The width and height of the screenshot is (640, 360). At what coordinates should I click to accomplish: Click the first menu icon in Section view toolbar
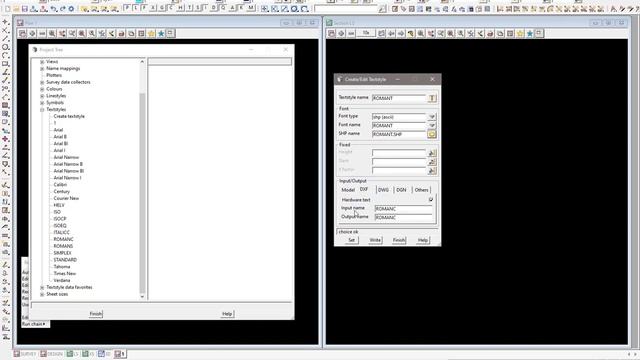coord(331,33)
